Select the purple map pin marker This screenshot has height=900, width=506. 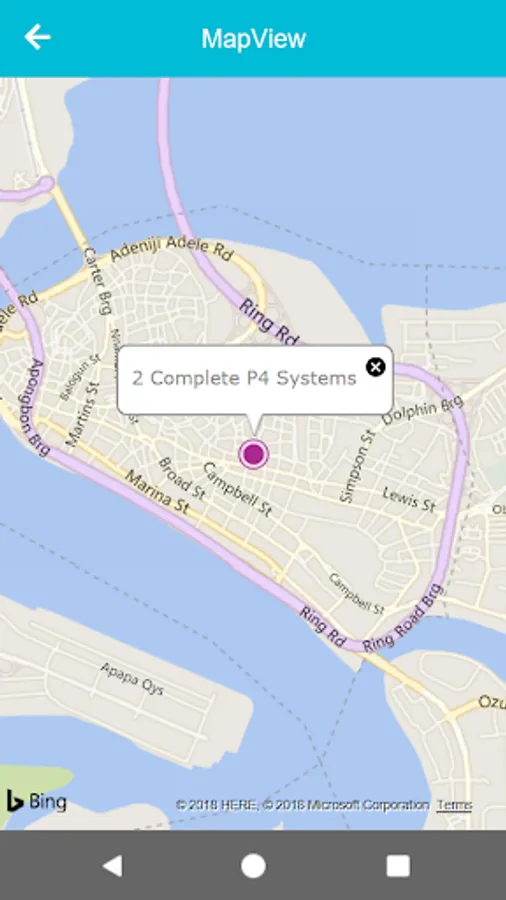tap(254, 455)
